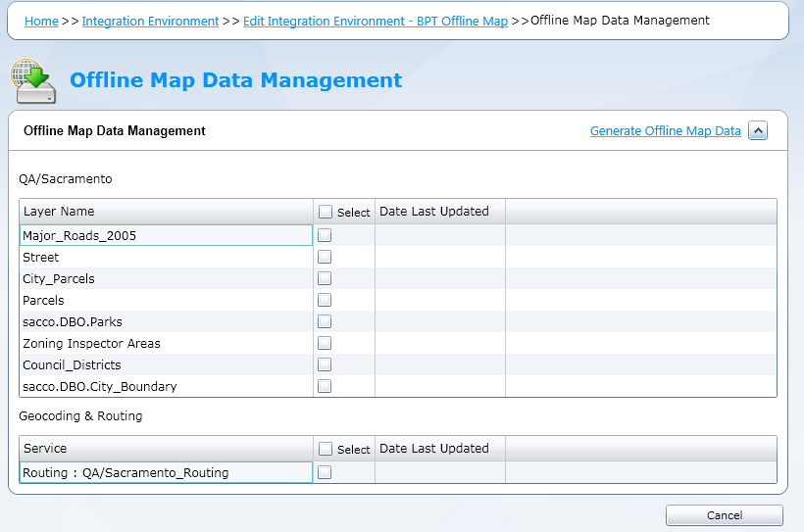Select the Zoning Inspector Areas checkbox
This screenshot has width=804, height=532.
[325, 343]
